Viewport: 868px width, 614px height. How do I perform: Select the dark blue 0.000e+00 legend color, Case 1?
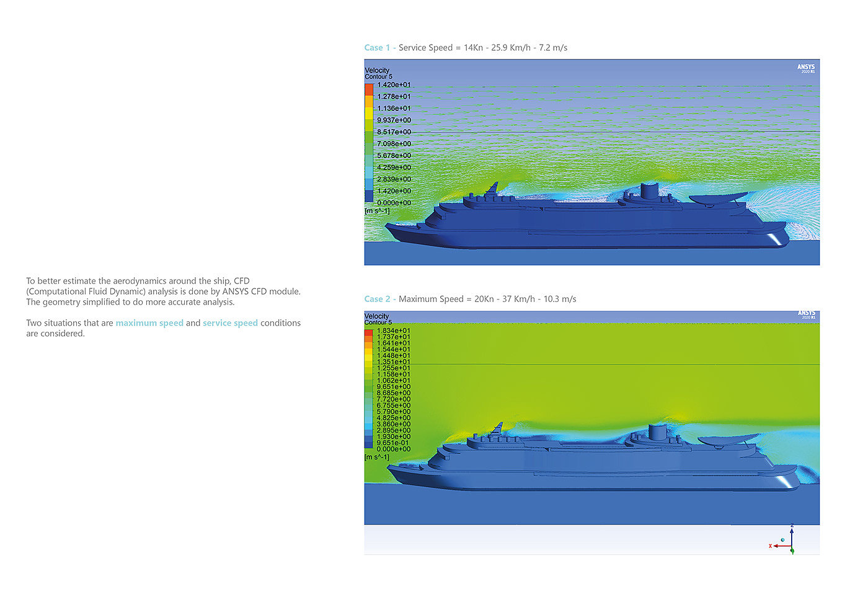tap(369, 197)
